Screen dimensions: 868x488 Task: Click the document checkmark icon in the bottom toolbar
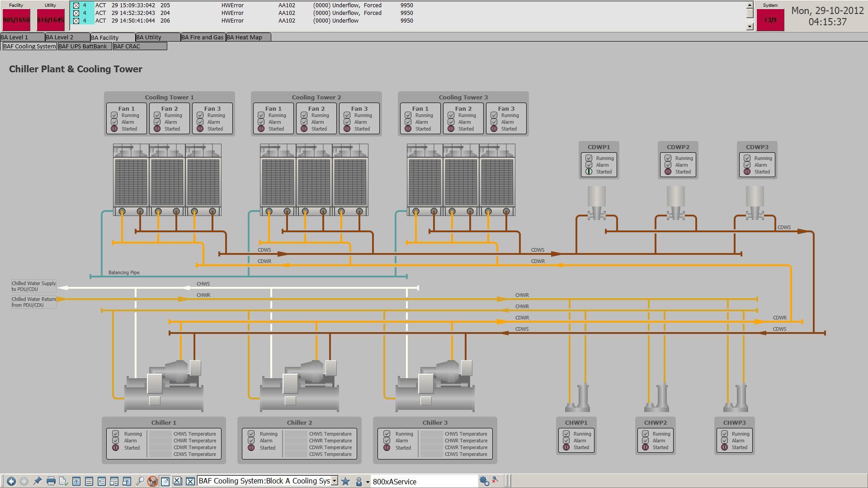point(63,481)
